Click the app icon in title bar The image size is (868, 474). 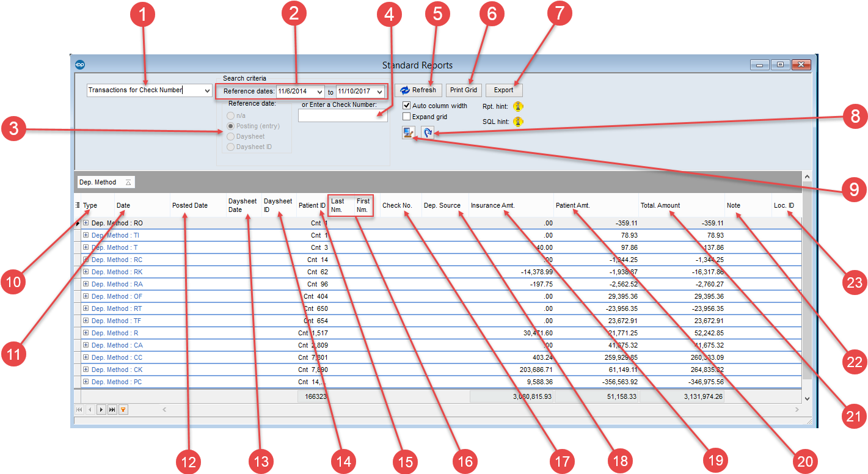pyautogui.click(x=79, y=65)
